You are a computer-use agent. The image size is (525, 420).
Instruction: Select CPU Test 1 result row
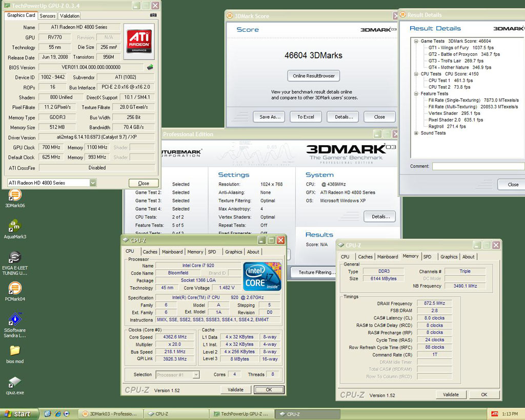click(x=451, y=81)
